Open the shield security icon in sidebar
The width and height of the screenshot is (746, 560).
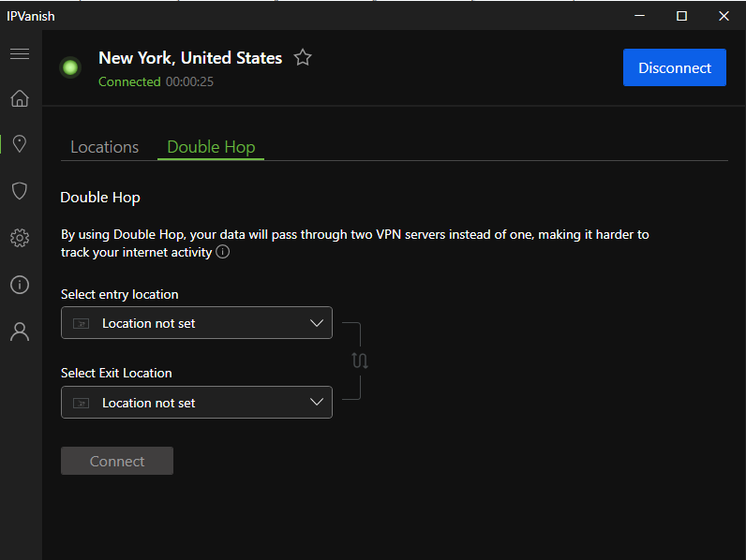click(x=20, y=191)
